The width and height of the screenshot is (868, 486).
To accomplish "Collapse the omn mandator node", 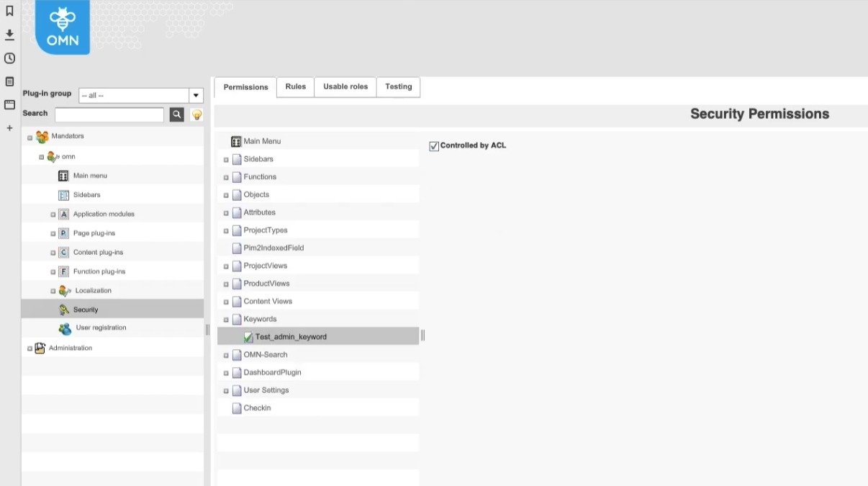I will pyautogui.click(x=41, y=157).
